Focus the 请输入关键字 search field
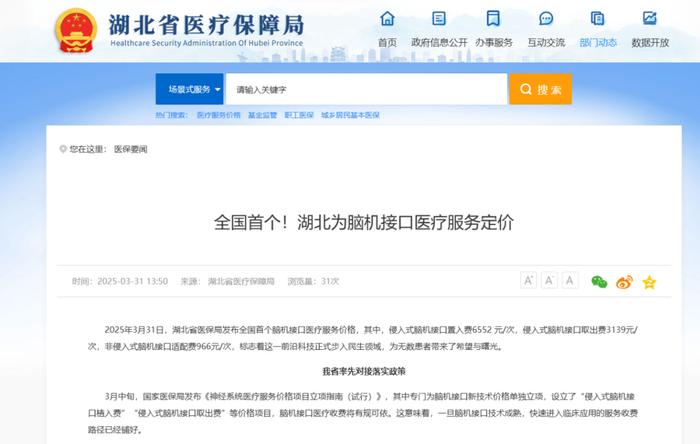This screenshot has height=444, width=700. 366,89
